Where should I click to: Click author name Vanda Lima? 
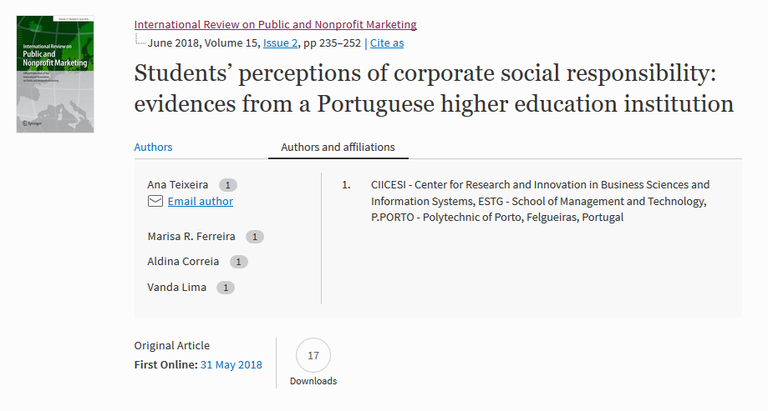click(178, 288)
